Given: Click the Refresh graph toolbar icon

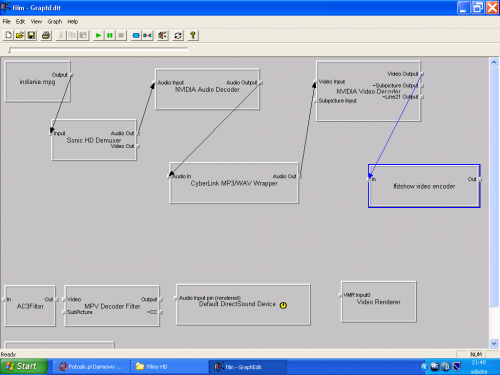Looking at the screenshot, I should tap(178, 35).
